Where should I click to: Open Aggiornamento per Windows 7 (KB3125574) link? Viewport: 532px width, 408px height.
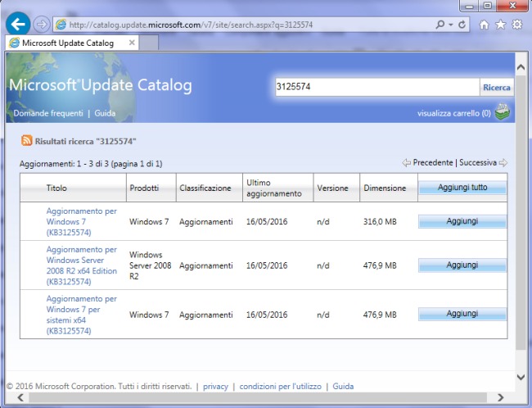point(81,221)
